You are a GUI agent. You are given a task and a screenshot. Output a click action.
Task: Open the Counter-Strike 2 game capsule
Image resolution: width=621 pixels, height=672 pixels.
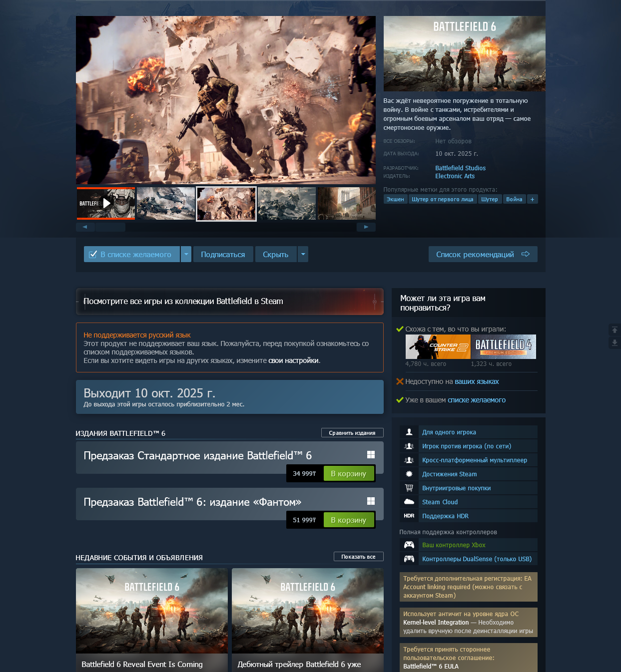point(438,346)
